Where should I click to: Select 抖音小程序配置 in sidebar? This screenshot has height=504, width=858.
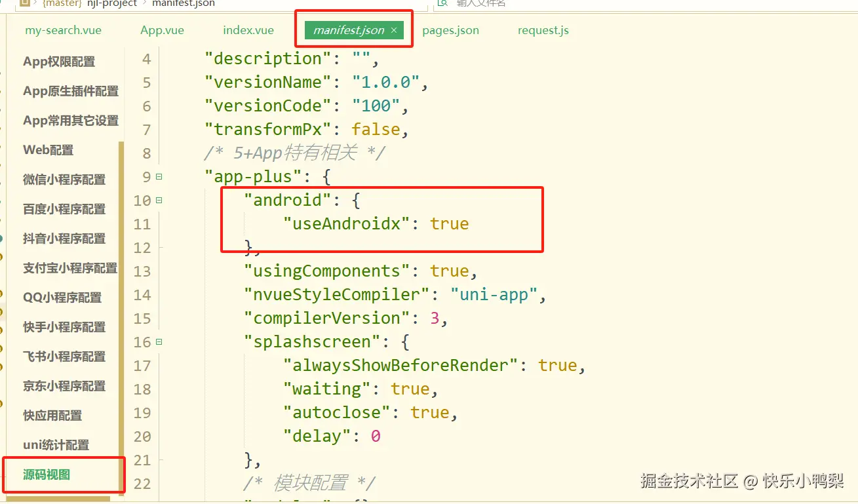pos(64,239)
